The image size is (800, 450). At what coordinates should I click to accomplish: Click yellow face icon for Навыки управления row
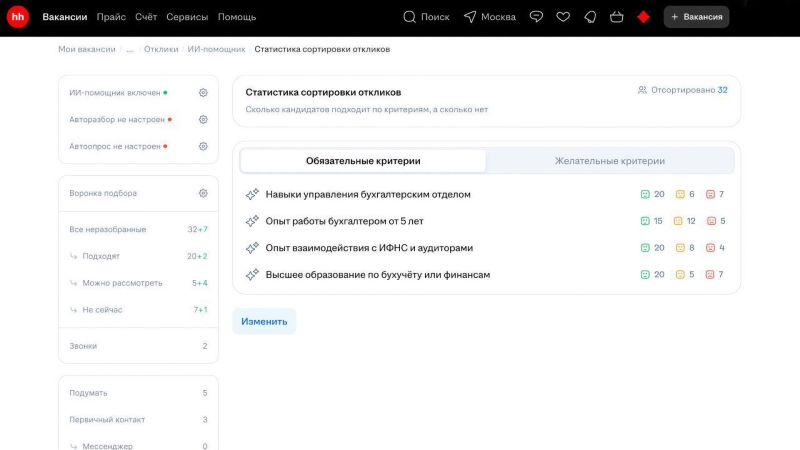click(x=680, y=194)
